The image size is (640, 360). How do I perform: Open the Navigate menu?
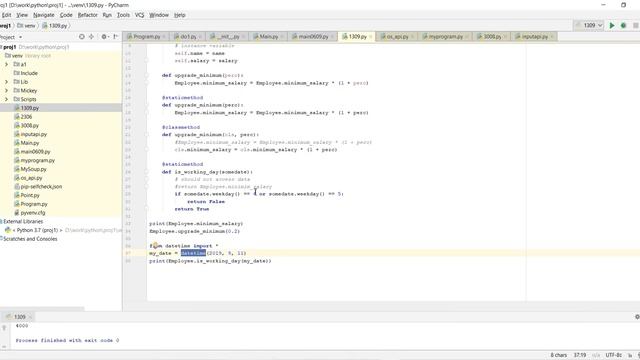click(x=44, y=15)
